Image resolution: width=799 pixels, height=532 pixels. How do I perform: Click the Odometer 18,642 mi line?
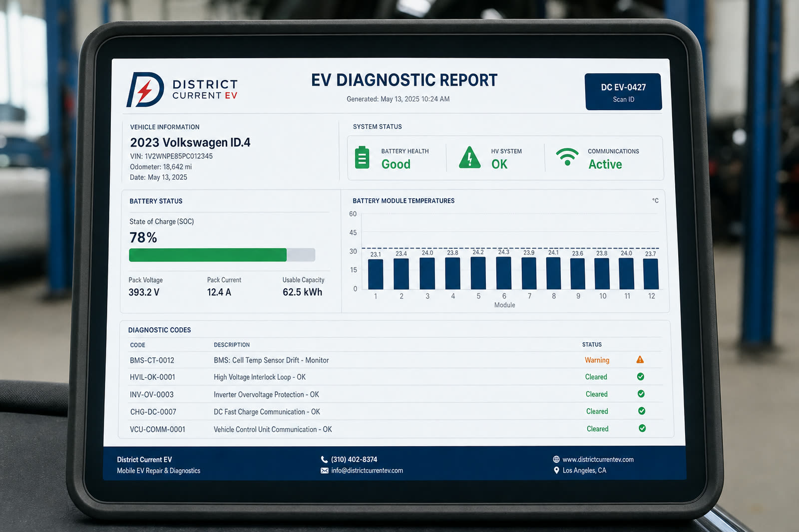coord(161,167)
